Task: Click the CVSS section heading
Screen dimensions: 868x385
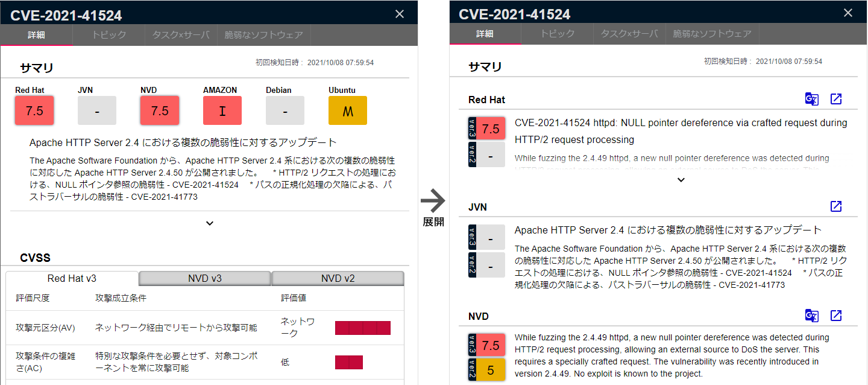Action: [35, 258]
